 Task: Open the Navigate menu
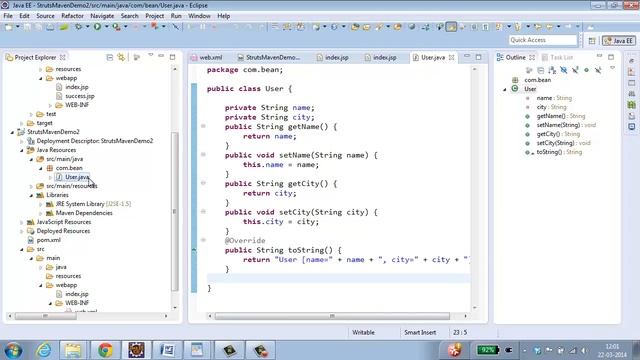[x=102, y=16]
